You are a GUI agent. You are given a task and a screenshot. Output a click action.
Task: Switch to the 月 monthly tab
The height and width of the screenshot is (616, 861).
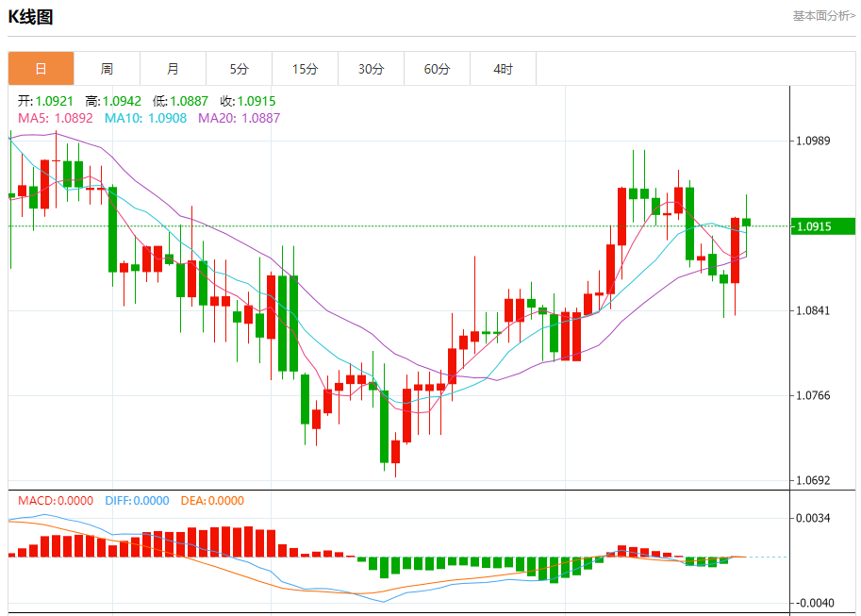pyautogui.click(x=173, y=69)
